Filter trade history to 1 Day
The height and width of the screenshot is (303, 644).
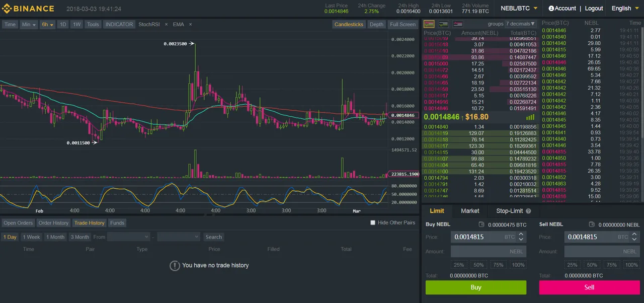tap(10, 237)
